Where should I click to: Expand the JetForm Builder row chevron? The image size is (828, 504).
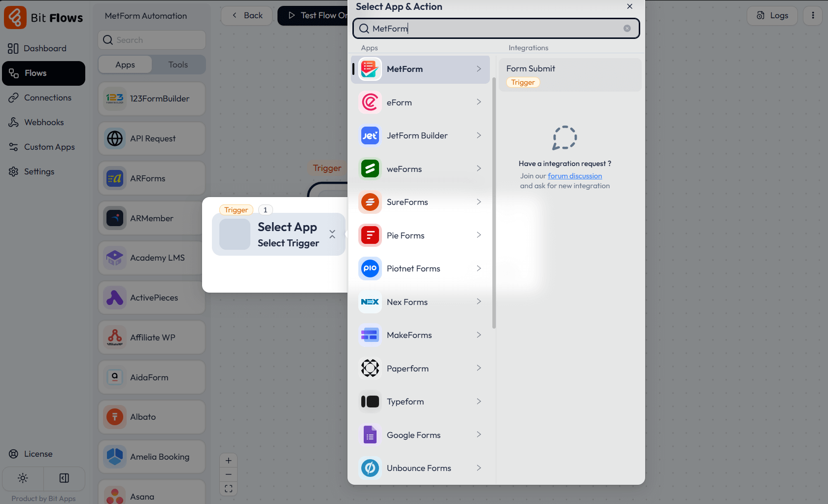click(479, 135)
